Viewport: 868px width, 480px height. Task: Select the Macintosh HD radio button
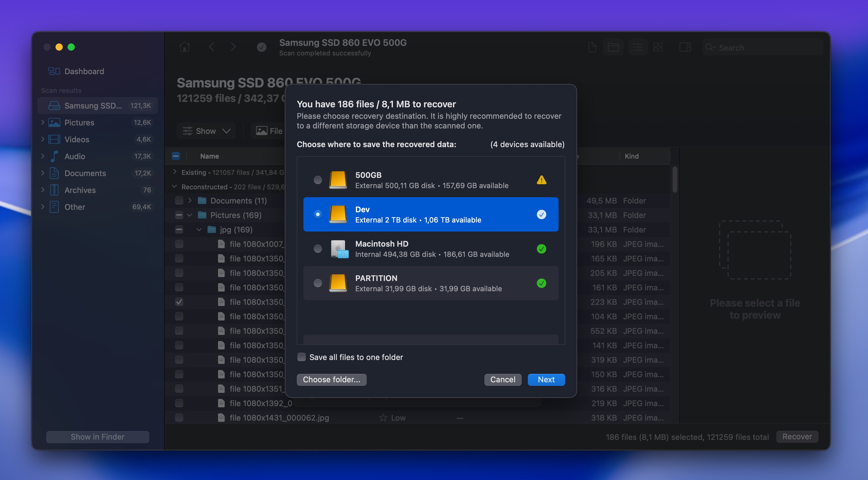pyautogui.click(x=317, y=248)
